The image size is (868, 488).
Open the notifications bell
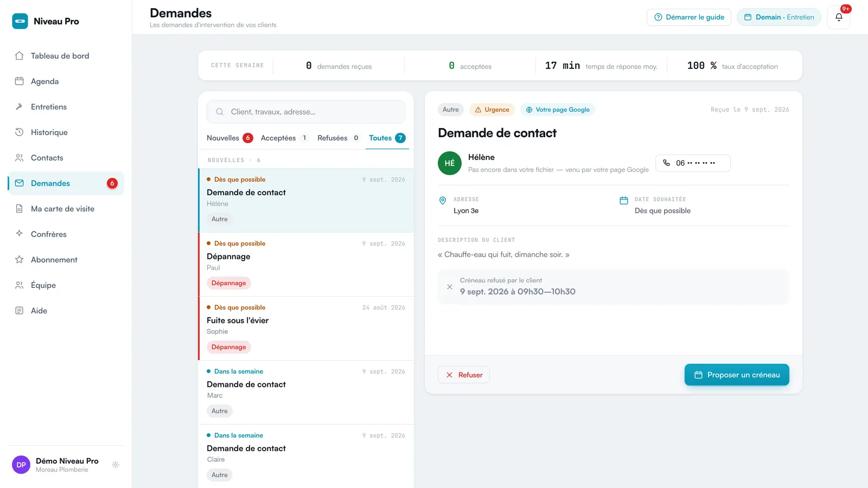point(839,17)
